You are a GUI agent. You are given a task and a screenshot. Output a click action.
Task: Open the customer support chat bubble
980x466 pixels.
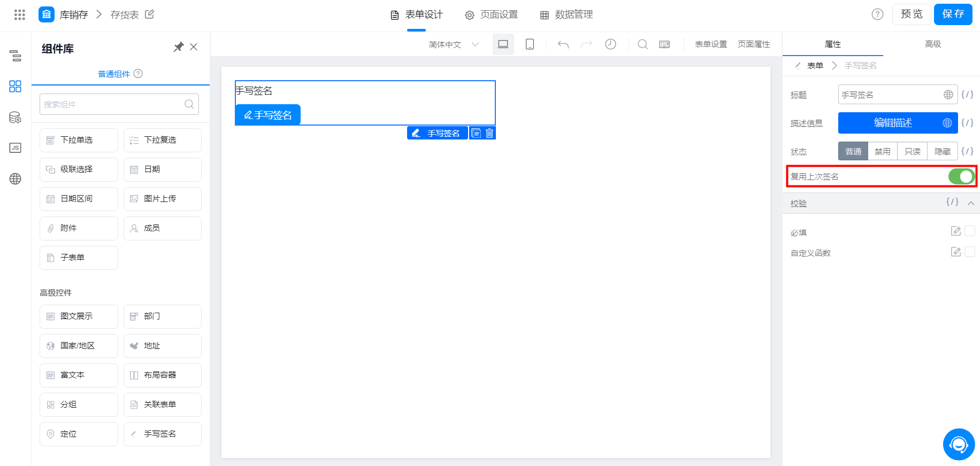959,444
